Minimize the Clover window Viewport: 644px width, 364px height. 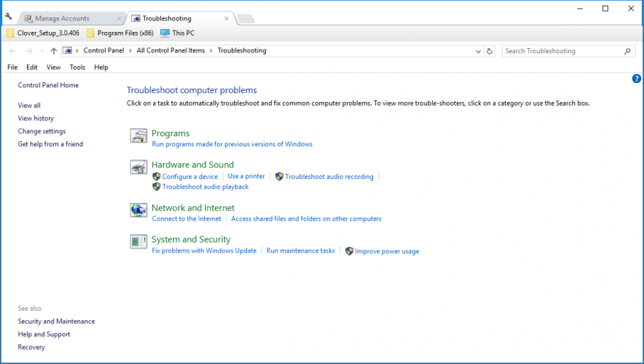click(x=580, y=9)
